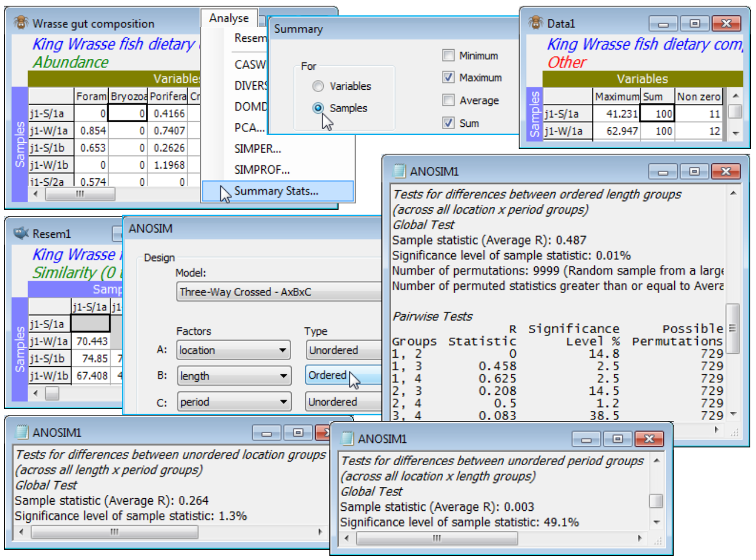The width and height of the screenshot is (756, 560).
Task: Select the Sum column header in Data1
Action: (x=657, y=96)
